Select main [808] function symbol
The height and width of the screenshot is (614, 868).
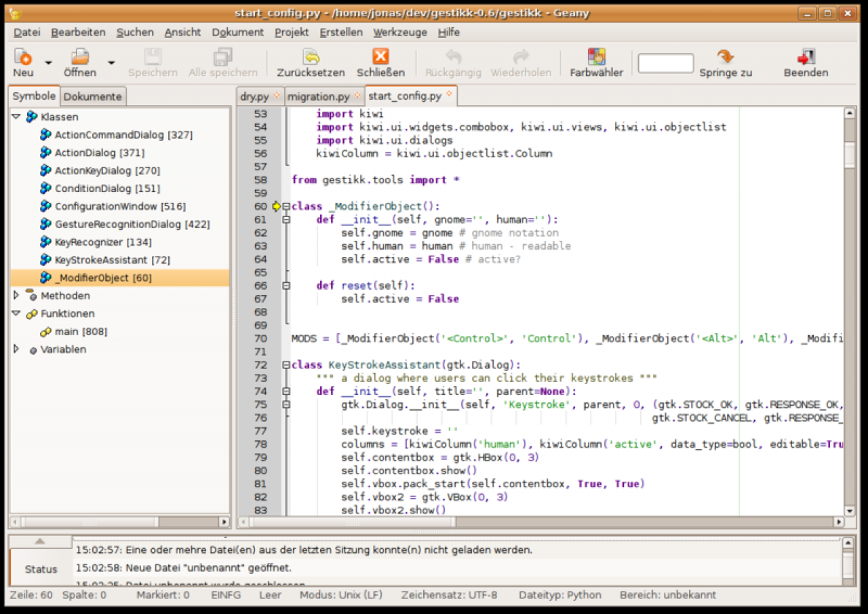[81, 331]
